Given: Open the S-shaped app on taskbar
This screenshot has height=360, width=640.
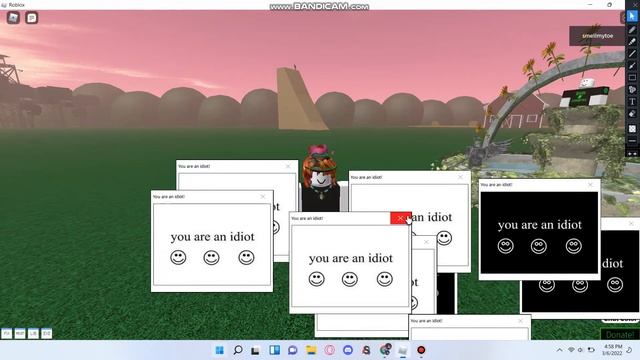Looking at the screenshot, I should (x=366, y=350).
